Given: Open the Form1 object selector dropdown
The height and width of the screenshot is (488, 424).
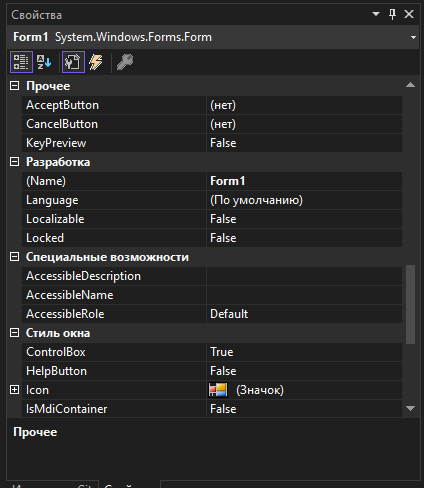Looking at the screenshot, I should (413, 37).
